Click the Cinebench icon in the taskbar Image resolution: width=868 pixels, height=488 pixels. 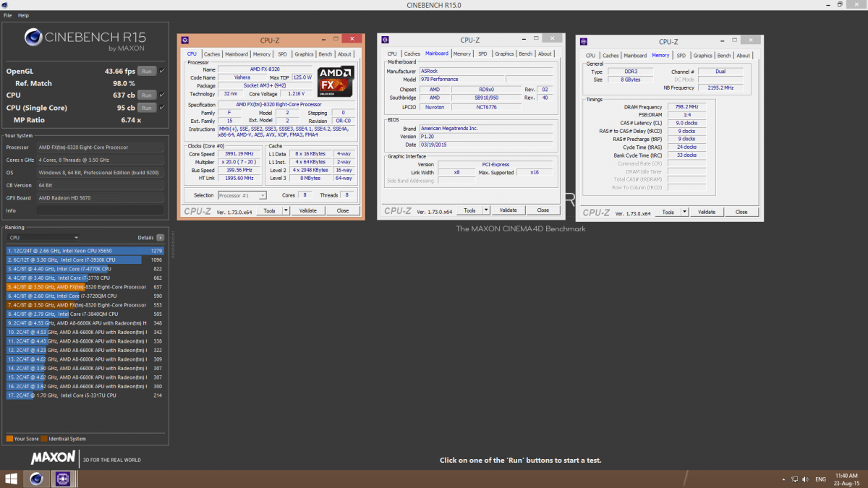[x=35, y=479]
